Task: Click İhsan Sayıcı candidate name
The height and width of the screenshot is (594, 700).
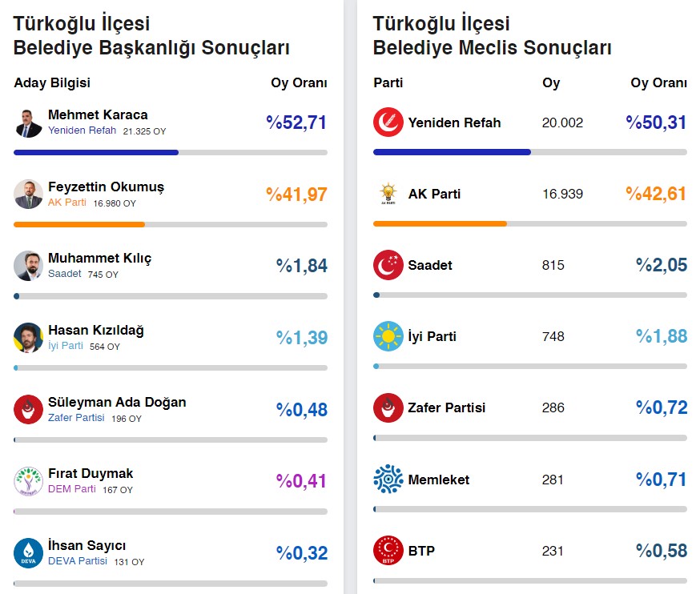Action: click(x=86, y=545)
